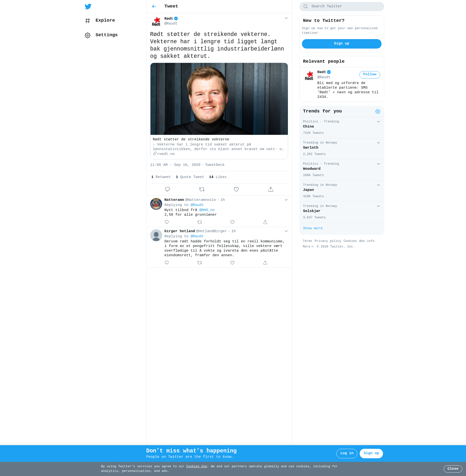Follow Rødt in Relevant people
The image size is (466, 476).
[370, 75]
